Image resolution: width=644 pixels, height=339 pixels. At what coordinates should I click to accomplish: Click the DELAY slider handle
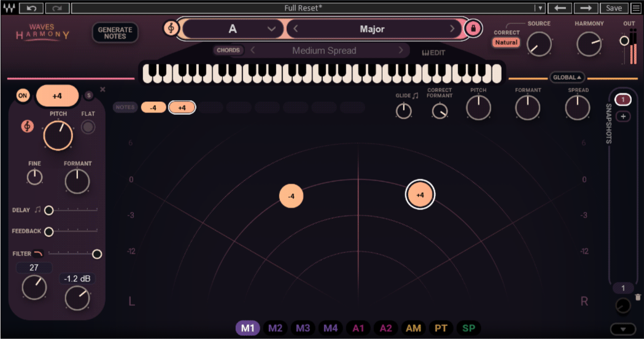coord(49,211)
